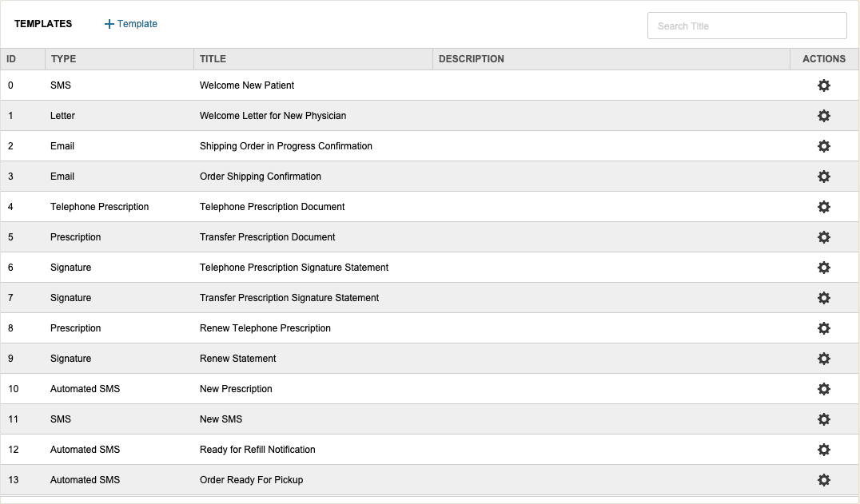
Task: Click gear icon for Order Shipping Confirmation
Action: click(x=824, y=177)
